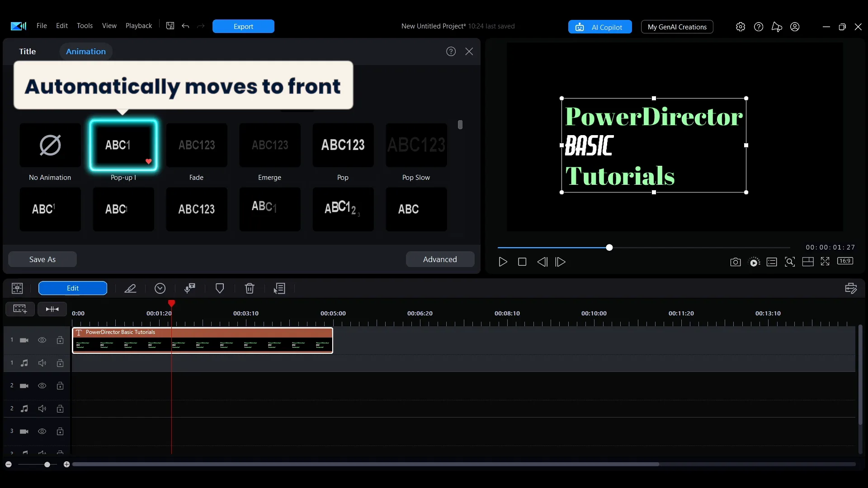Open the user account icon
This screenshot has width=868, height=488.
click(x=795, y=27)
